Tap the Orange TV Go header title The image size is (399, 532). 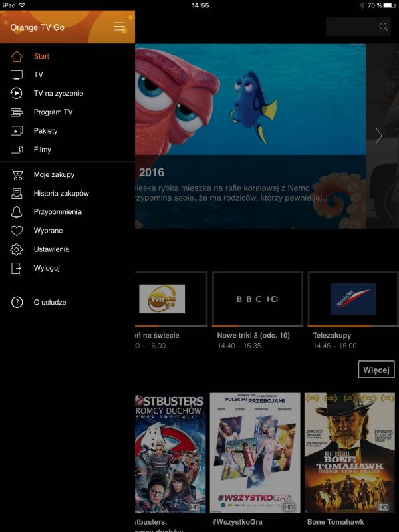(37, 27)
